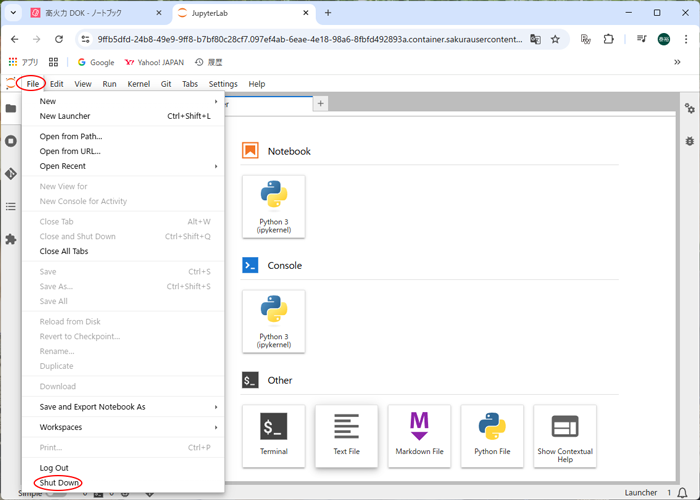Create a new Python File
Viewport: 700px width, 500px height.
coord(492,436)
